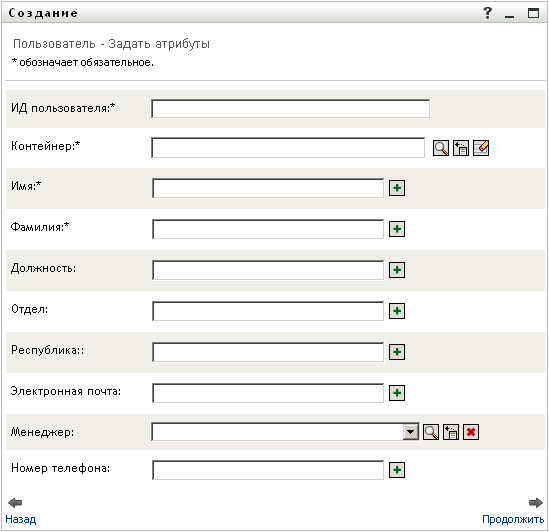Add another Должность value with plus icon
The image size is (549, 532).
pos(397,270)
